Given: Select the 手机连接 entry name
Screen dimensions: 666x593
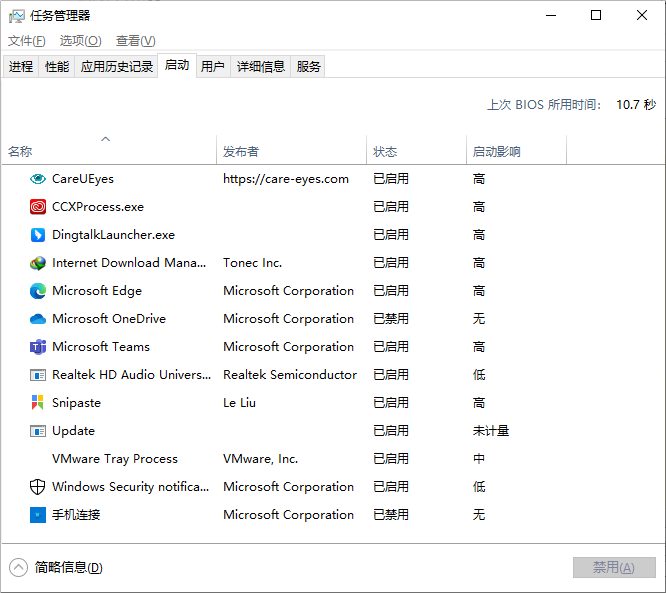Looking at the screenshot, I should (x=76, y=515).
